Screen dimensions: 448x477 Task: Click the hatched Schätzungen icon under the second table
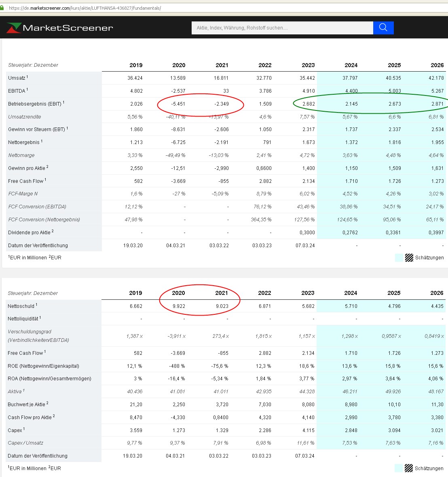click(x=408, y=468)
